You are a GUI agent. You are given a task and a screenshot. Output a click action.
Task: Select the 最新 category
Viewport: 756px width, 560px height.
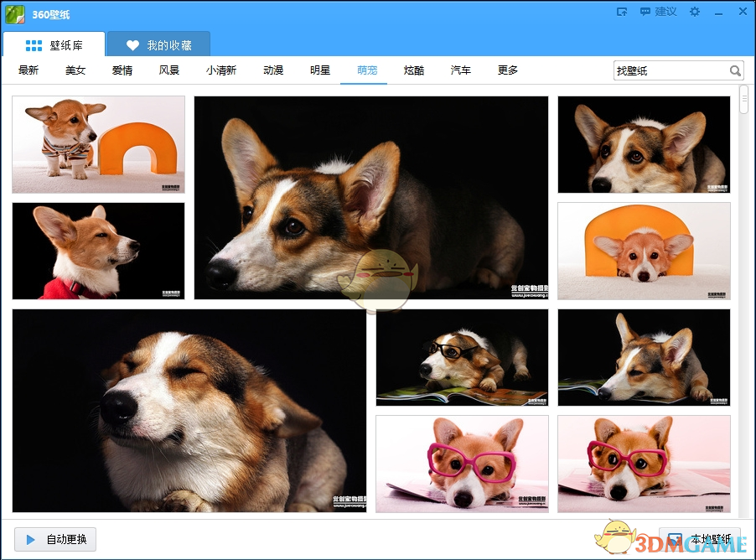[28, 70]
